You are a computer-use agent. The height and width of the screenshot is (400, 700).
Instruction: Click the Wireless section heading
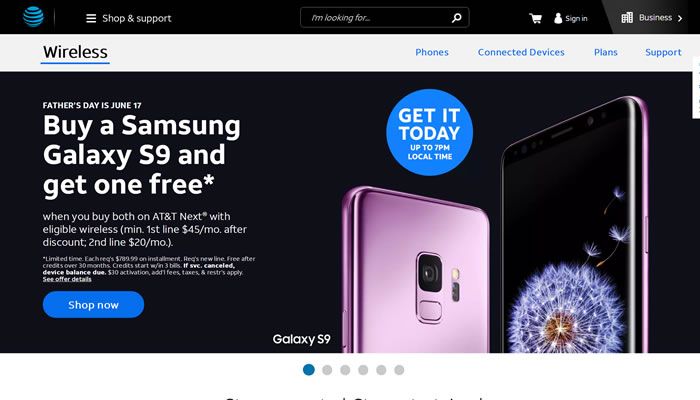click(75, 52)
